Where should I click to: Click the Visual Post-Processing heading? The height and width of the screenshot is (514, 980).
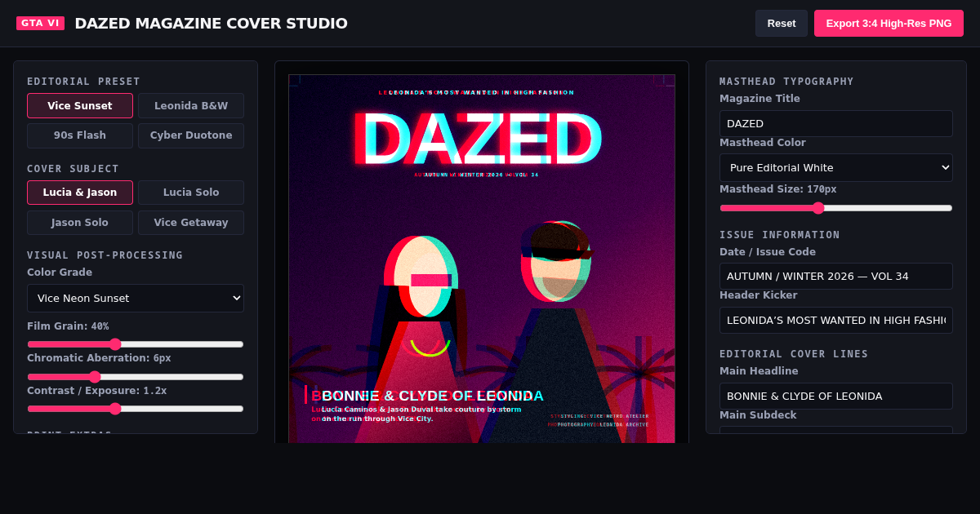pos(105,255)
